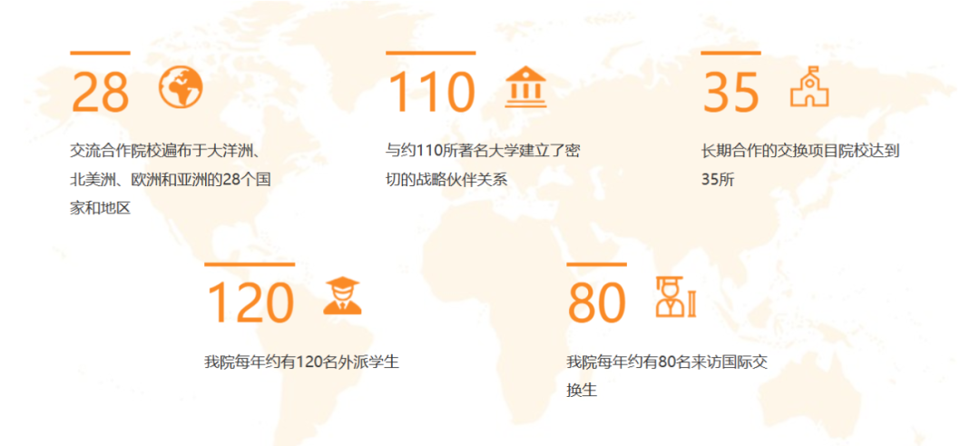Select the large orange number 28
Viewport: 980px width, 446px height.
[x=100, y=92]
